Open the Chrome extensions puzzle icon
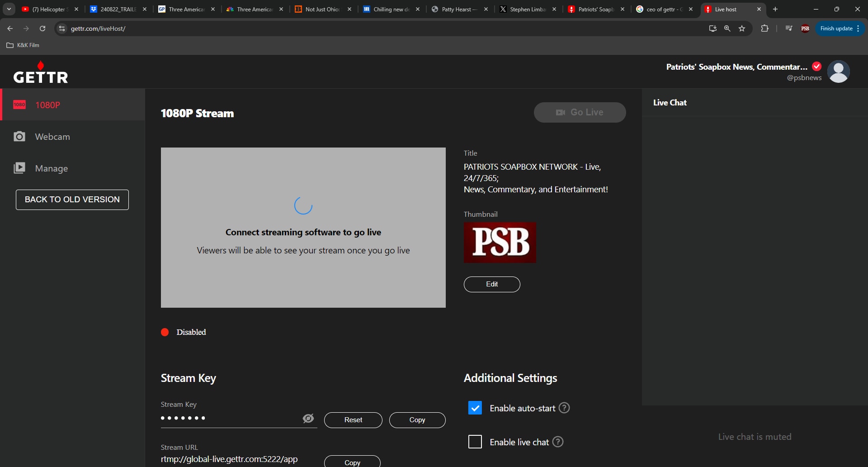 click(765, 28)
